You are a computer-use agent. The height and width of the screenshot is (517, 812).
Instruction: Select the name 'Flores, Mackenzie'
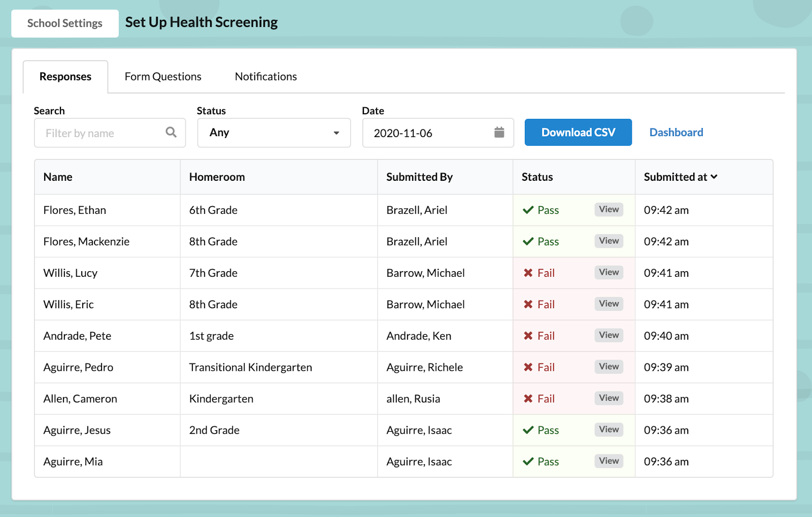pyautogui.click(x=86, y=242)
